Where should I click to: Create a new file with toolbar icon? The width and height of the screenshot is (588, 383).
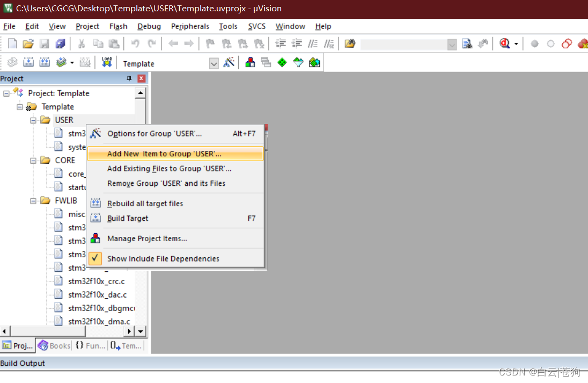(x=12, y=44)
